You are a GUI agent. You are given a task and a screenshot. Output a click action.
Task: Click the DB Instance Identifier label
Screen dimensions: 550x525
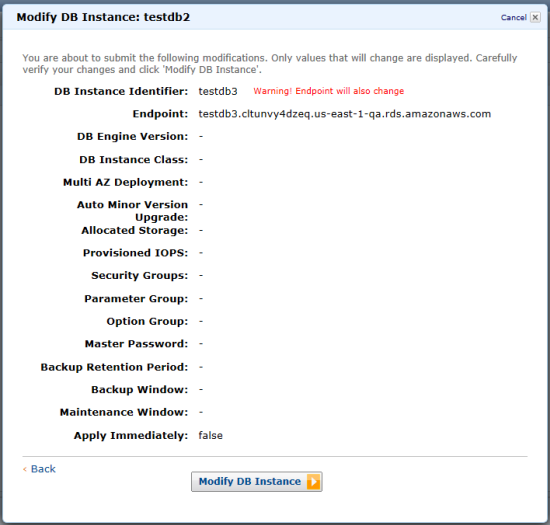point(121,91)
